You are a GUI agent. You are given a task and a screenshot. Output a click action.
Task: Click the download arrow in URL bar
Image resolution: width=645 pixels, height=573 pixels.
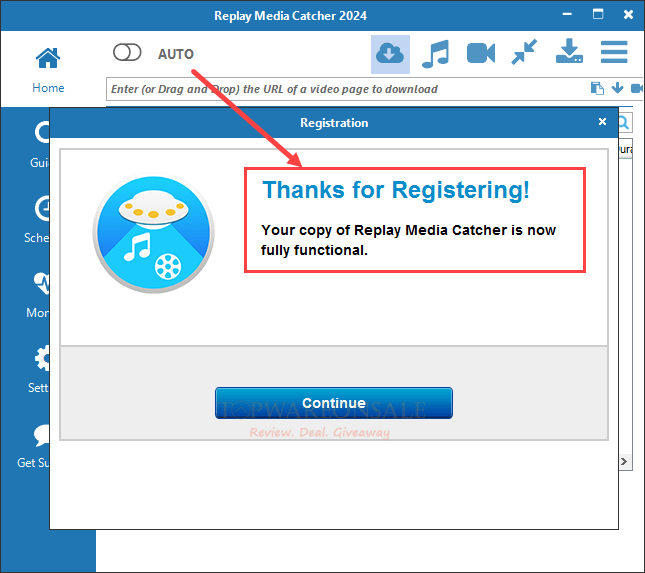617,88
